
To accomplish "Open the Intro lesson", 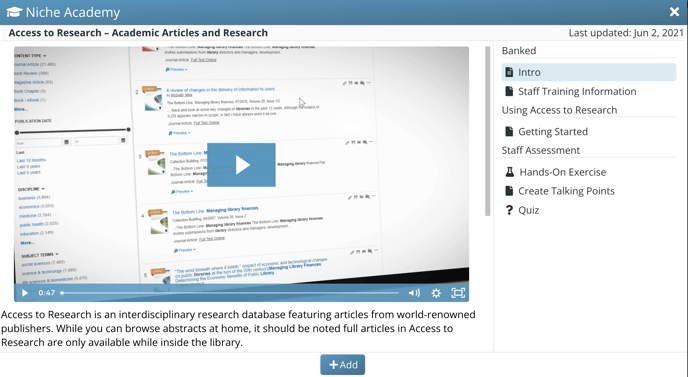I will tap(588, 72).
